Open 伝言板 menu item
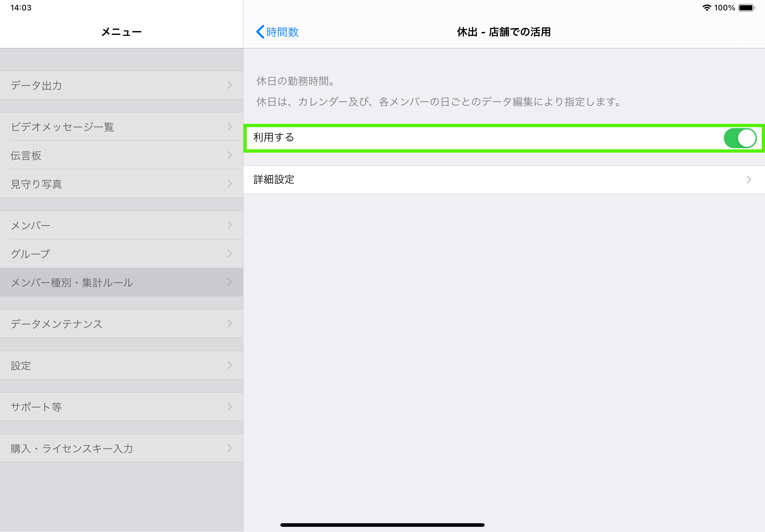Screen dimensions: 765x532 coord(122,155)
